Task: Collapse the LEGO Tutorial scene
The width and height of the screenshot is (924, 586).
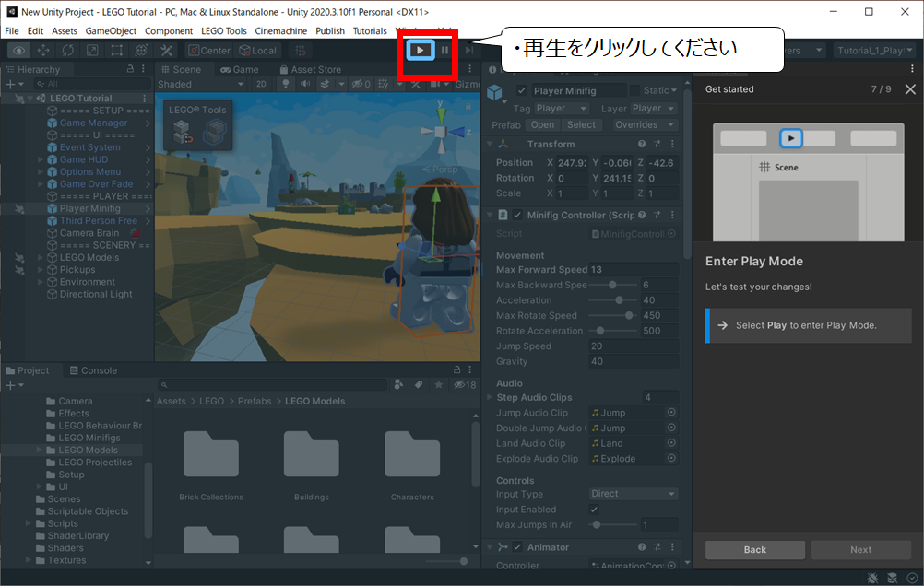Action: click(x=30, y=99)
